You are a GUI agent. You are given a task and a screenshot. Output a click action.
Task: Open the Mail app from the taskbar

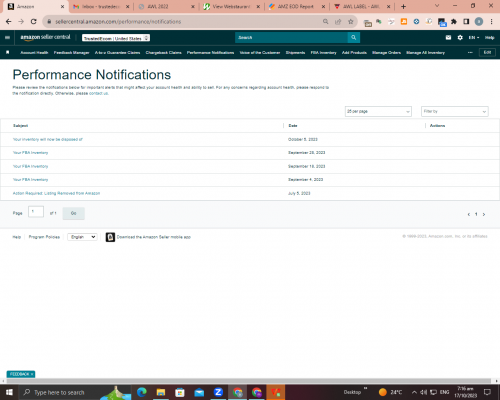pos(199,392)
